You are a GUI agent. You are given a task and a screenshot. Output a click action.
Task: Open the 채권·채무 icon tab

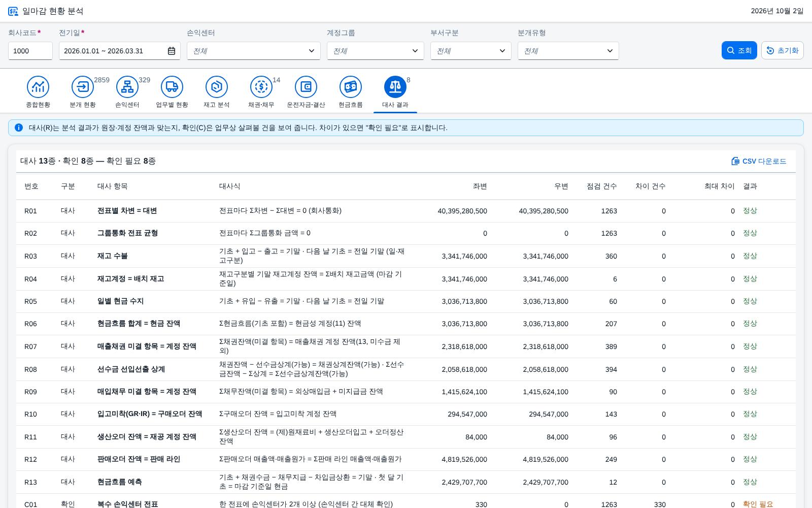pos(261,87)
